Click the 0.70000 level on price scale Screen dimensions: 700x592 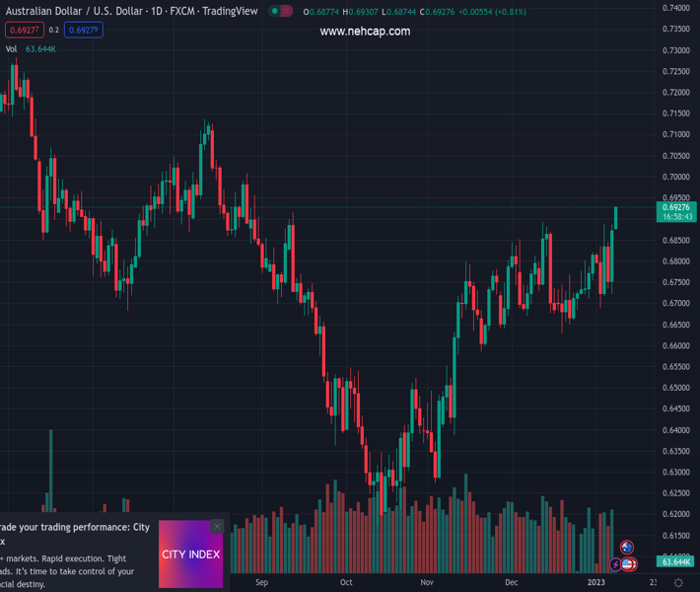[675, 177]
